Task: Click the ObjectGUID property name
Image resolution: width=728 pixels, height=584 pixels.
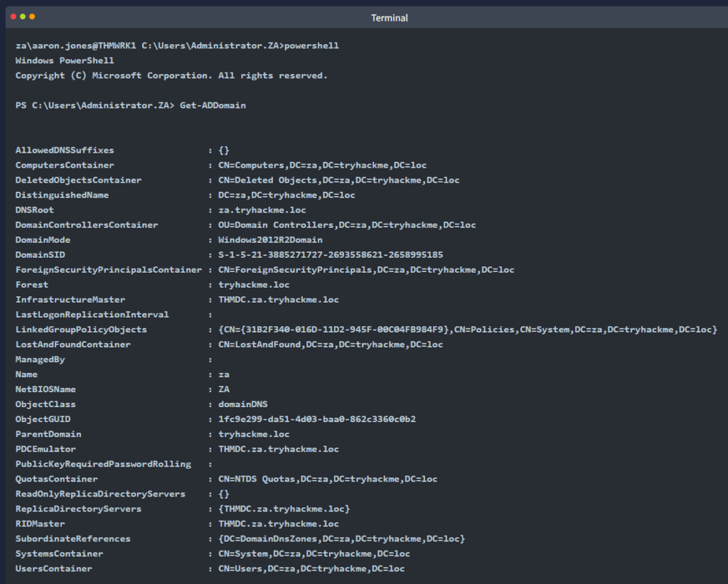Action: pos(43,419)
